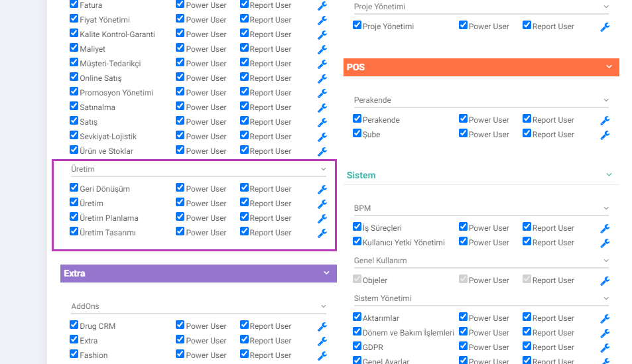The height and width of the screenshot is (364, 632).
Task: Collapse the Sistem section chevron
Action: pyautogui.click(x=609, y=174)
